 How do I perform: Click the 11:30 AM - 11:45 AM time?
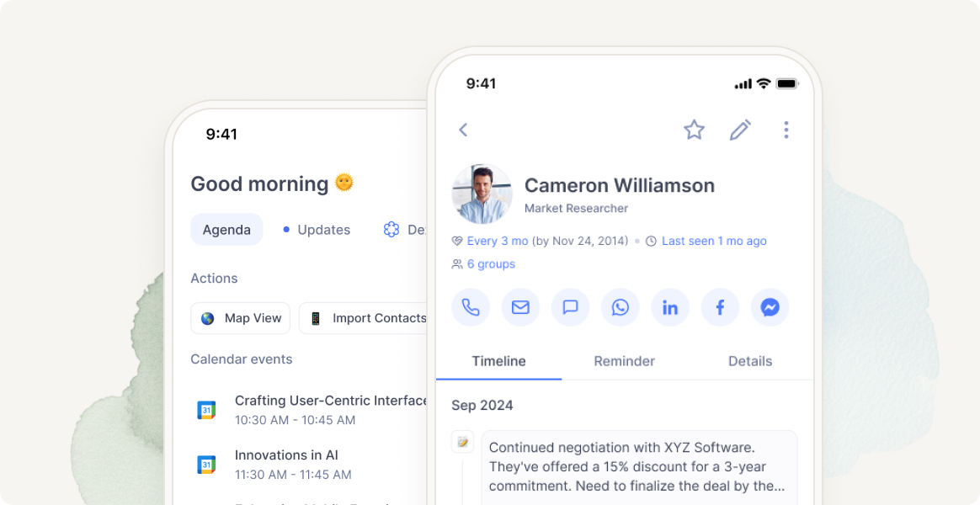(293, 475)
